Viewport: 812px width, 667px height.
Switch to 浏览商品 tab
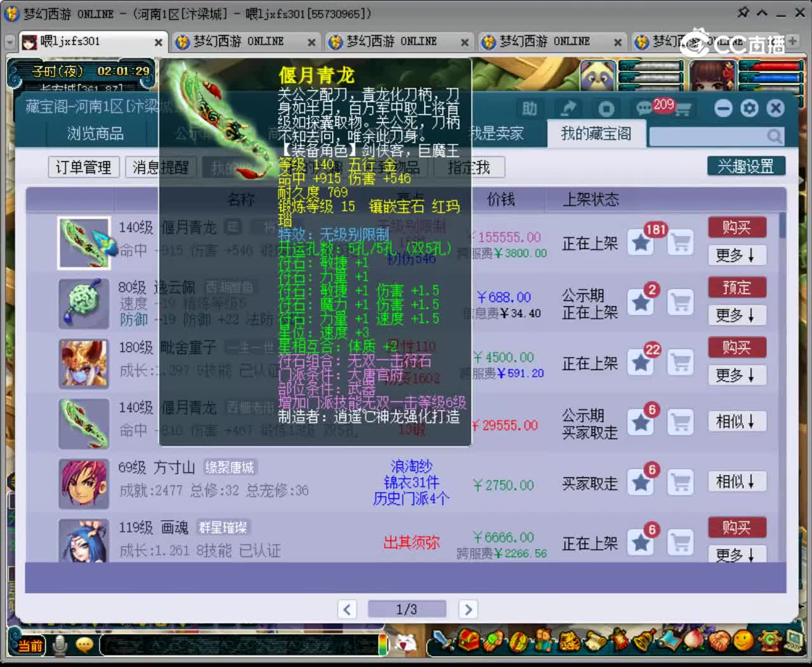pyautogui.click(x=95, y=134)
